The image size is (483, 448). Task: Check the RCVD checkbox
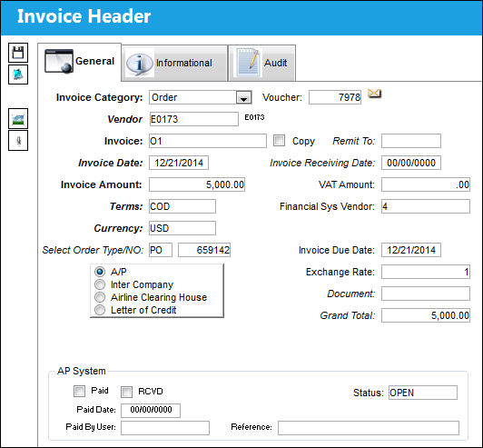pos(126,392)
